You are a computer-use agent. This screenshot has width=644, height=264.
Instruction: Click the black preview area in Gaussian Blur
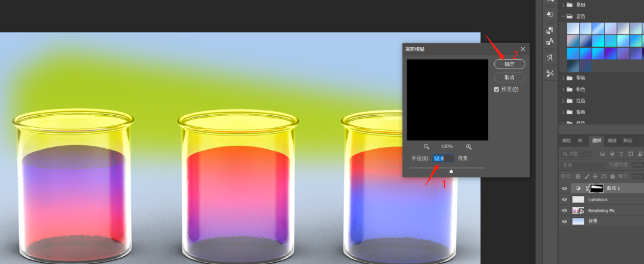[x=447, y=100]
